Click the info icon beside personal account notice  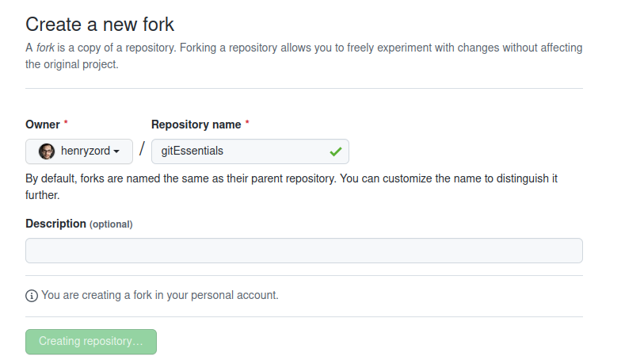(x=32, y=296)
